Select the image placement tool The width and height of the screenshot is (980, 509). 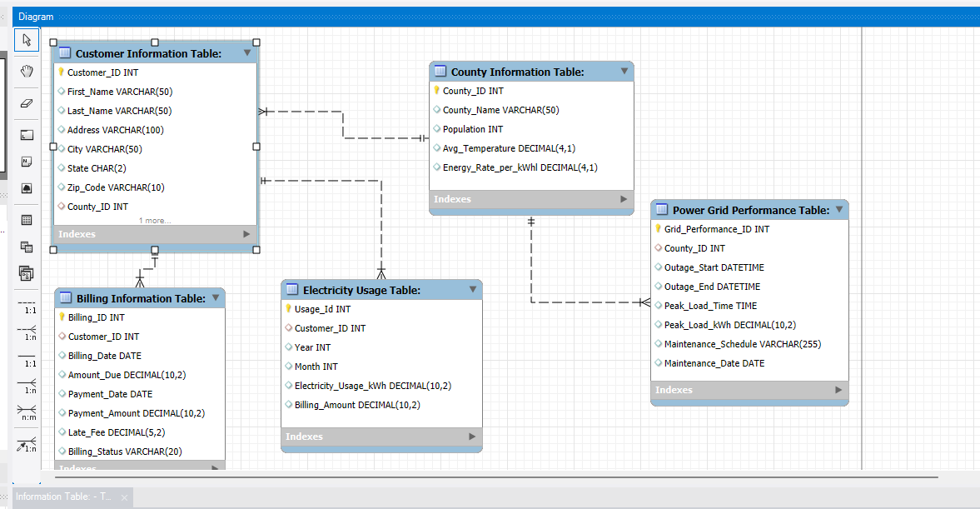point(26,187)
